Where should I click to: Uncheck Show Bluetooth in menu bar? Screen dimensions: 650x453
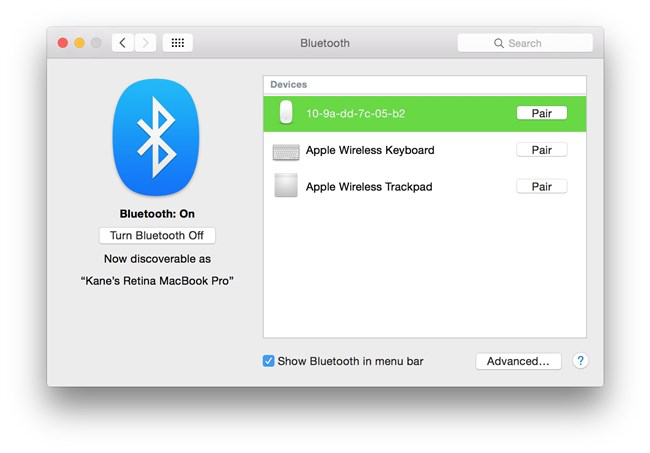coord(268,361)
